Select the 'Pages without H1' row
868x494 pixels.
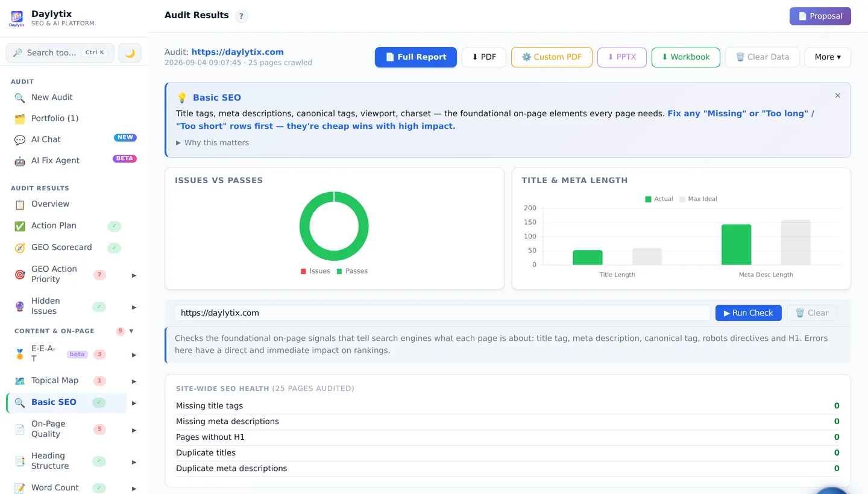[x=508, y=437]
